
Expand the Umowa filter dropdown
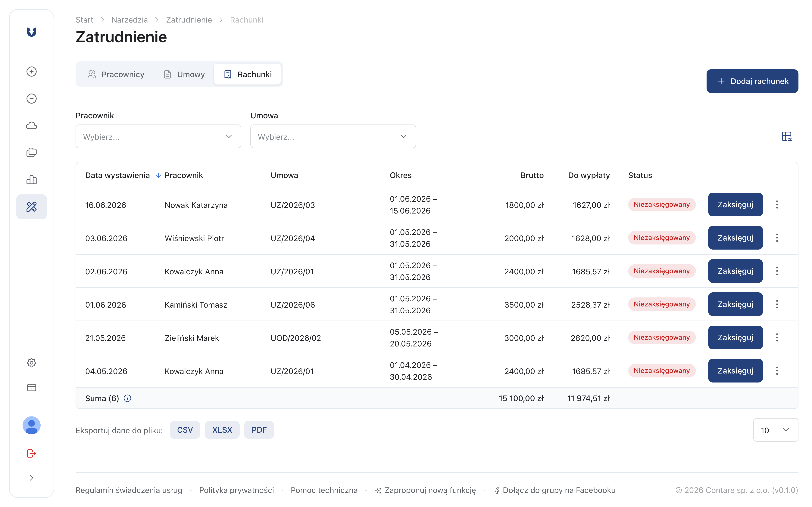click(333, 137)
